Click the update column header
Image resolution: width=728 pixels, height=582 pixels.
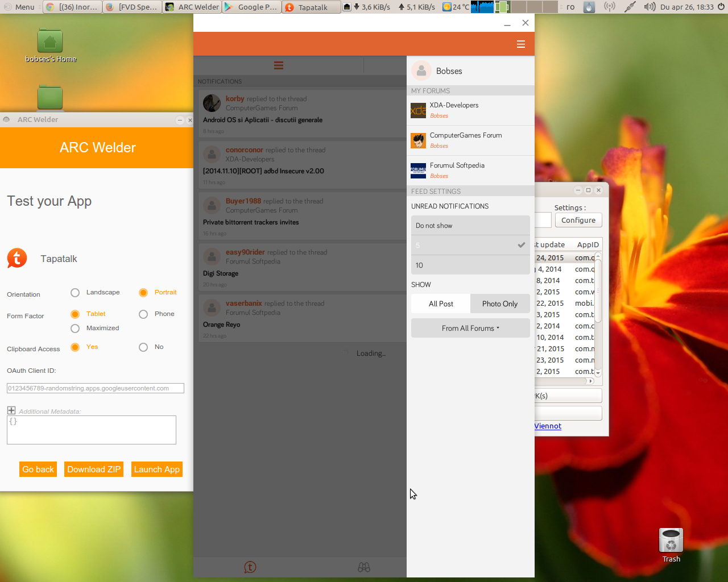[x=551, y=244]
